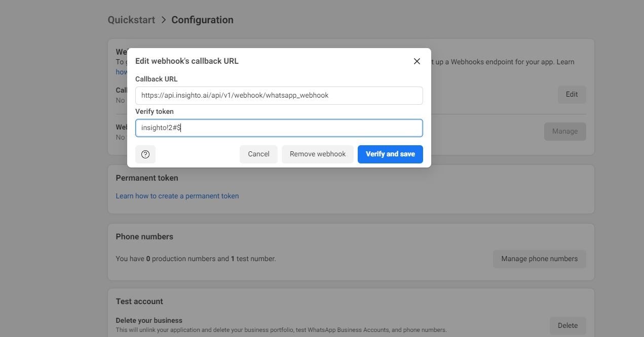
Task: Click the Learn link in webhook description
Action: [565, 62]
